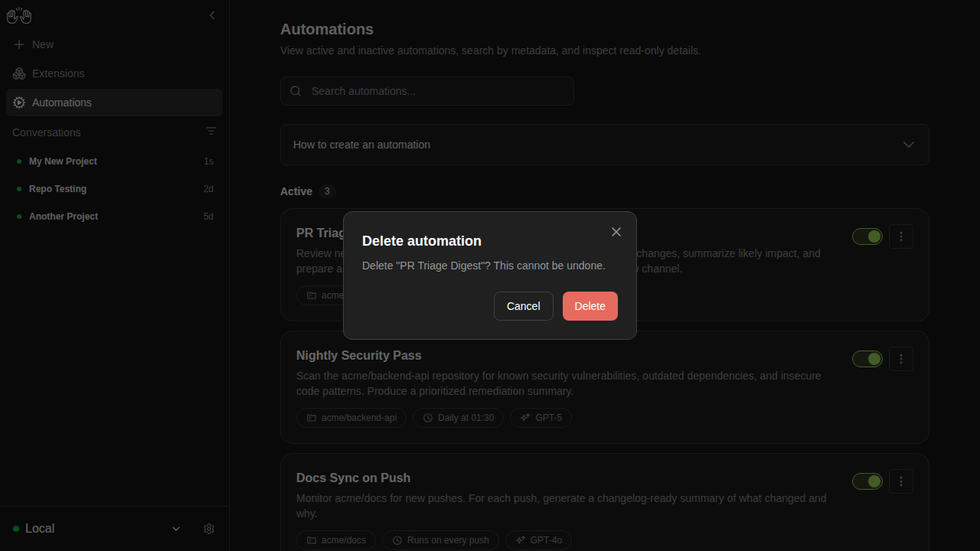This screenshot has height=551, width=980.
Task: Open the conversations filter icon
Action: click(211, 132)
